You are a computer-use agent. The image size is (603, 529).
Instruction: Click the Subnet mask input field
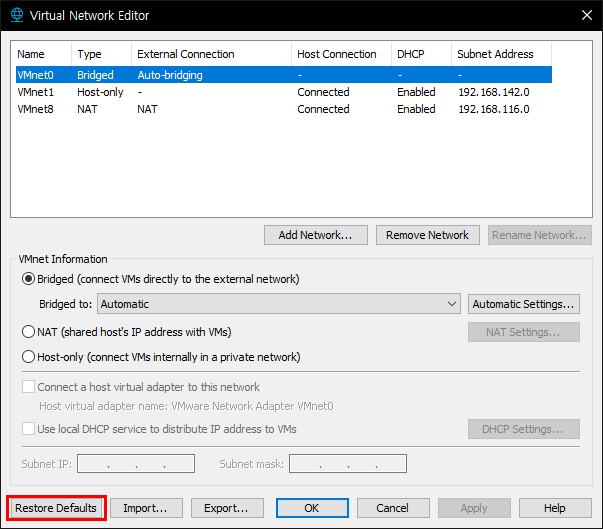click(348, 463)
